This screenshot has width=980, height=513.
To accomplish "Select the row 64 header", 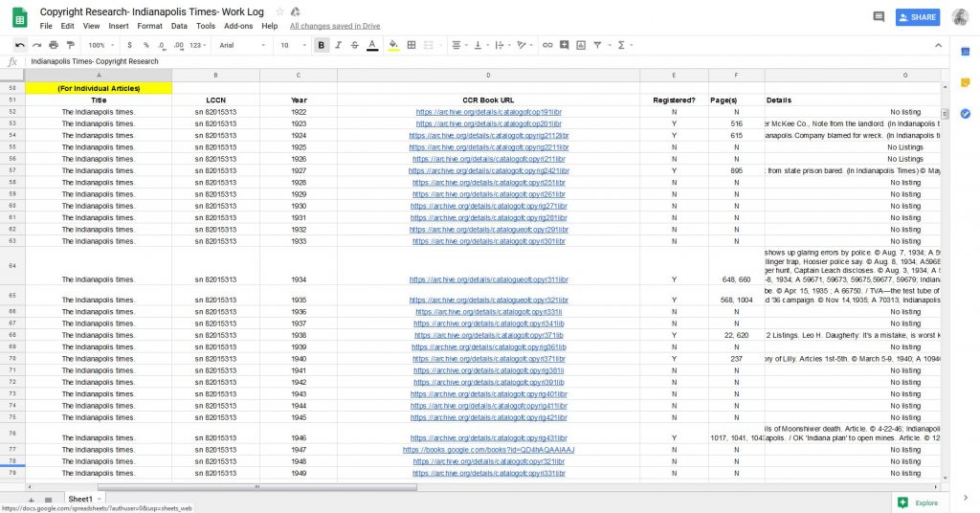I will coord(12,265).
